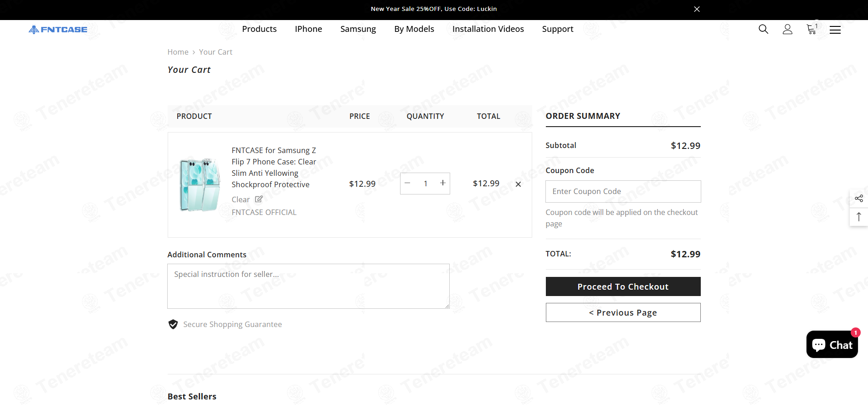Open the FNTCASE for Samsung Z Flip 7 product title
Viewport: 868px width, 414px height.
pyautogui.click(x=274, y=167)
